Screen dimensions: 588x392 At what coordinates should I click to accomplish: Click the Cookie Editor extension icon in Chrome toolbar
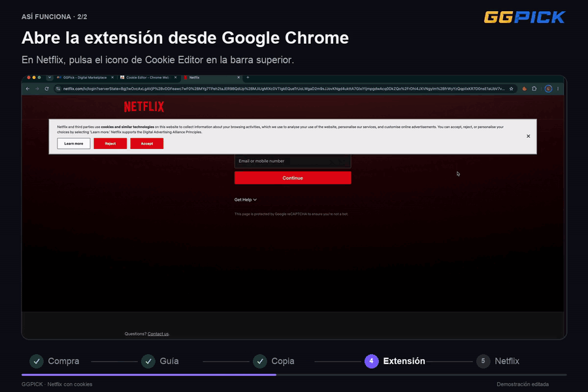tap(524, 89)
